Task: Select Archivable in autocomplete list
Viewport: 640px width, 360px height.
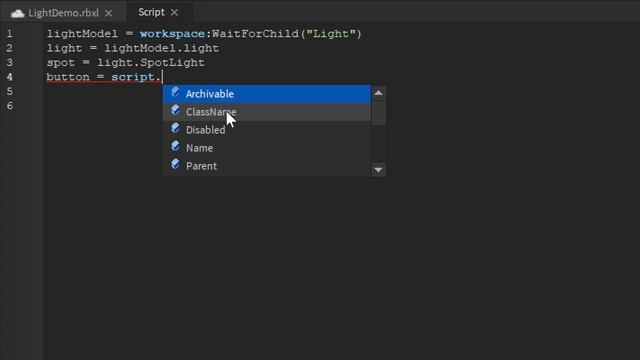Action: [267, 94]
